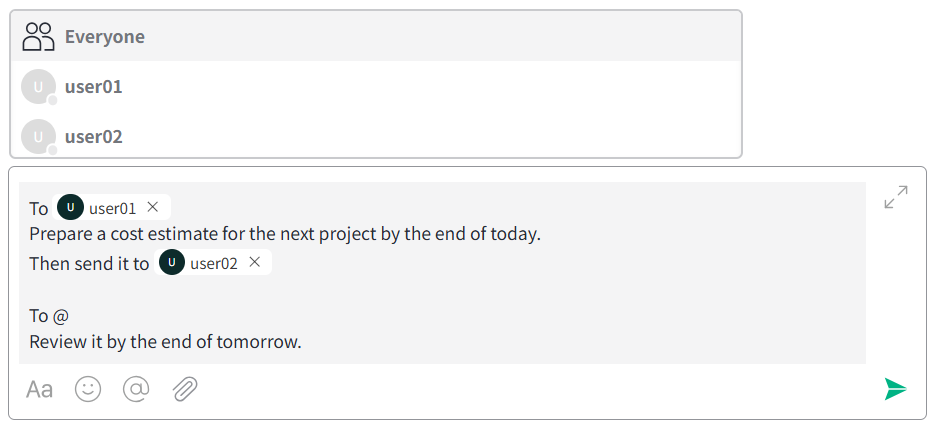Remove the user01 mention chip

153,207
